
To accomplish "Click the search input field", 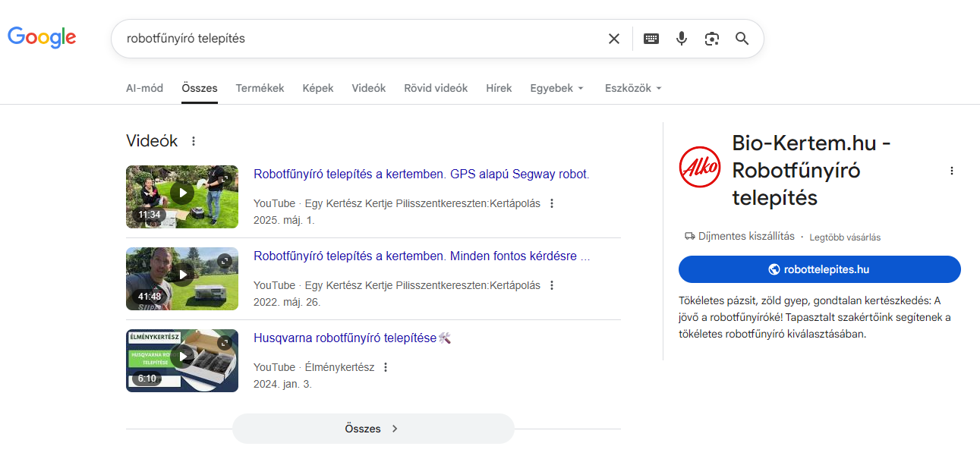I will click(x=357, y=39).
